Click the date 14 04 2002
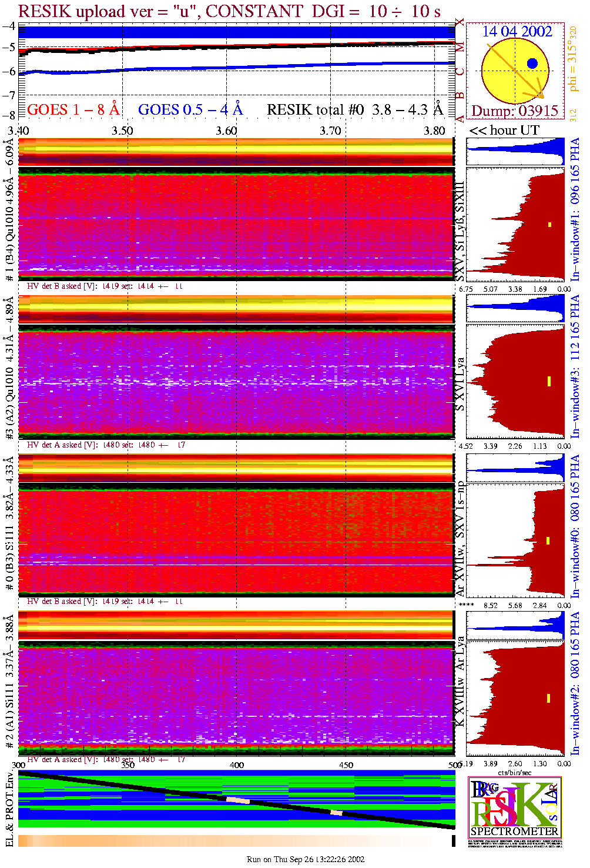The image size is (590, 868). tap(517, 31)
